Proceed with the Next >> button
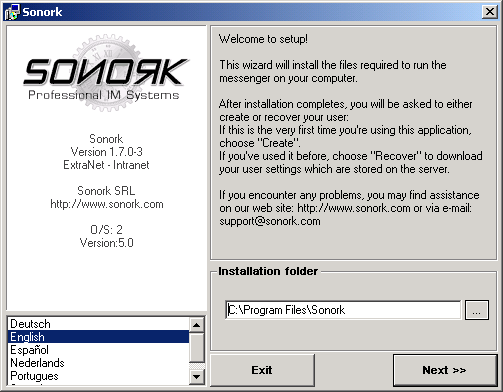Viewport: 503px width, 392px height. 445,370
